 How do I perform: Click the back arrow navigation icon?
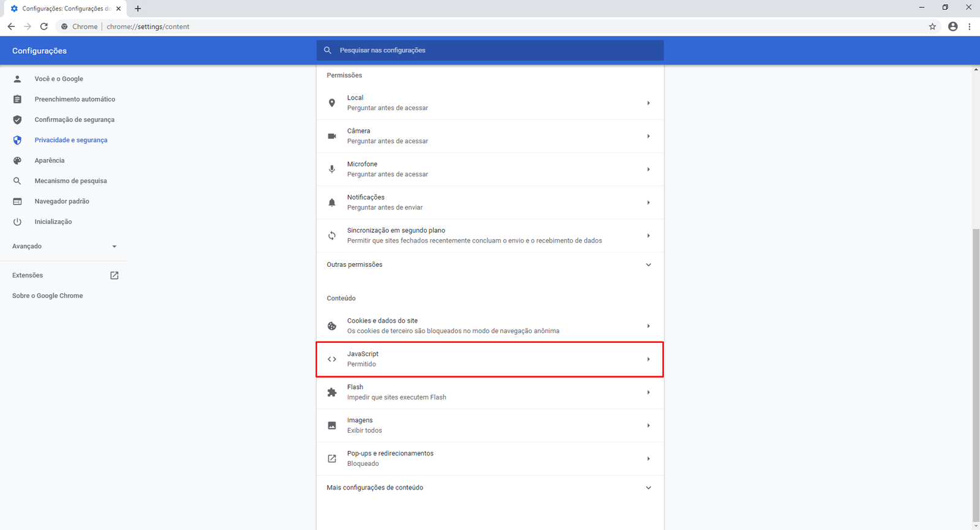[11, 26]
